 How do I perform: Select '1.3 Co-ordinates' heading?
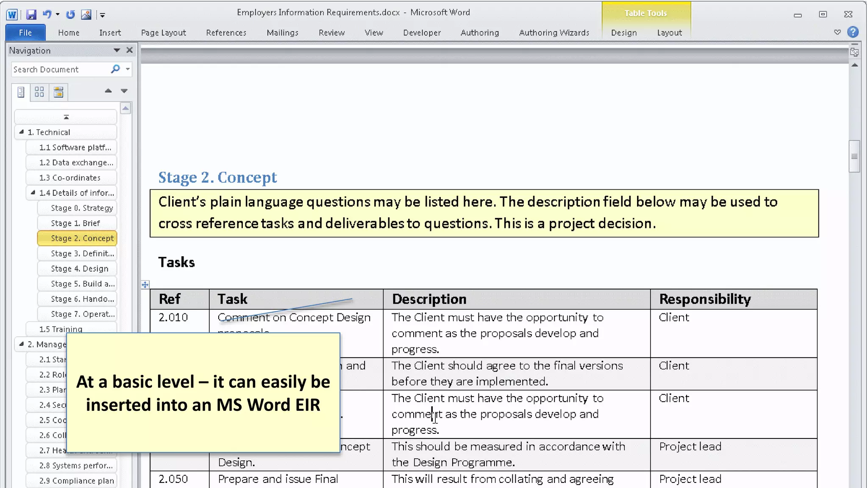coord(71,178)
